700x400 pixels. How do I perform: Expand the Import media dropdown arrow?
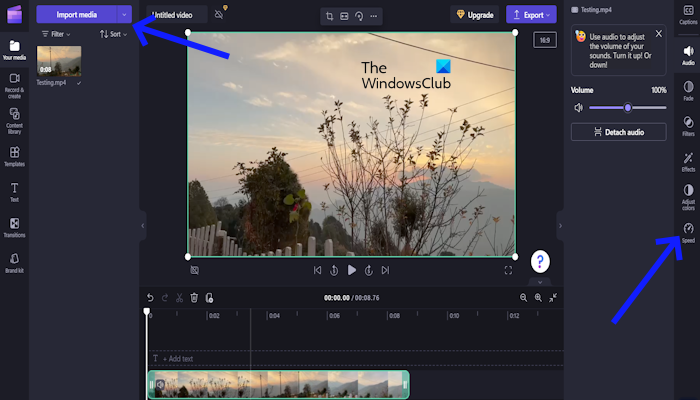click(x=123, y=14)
